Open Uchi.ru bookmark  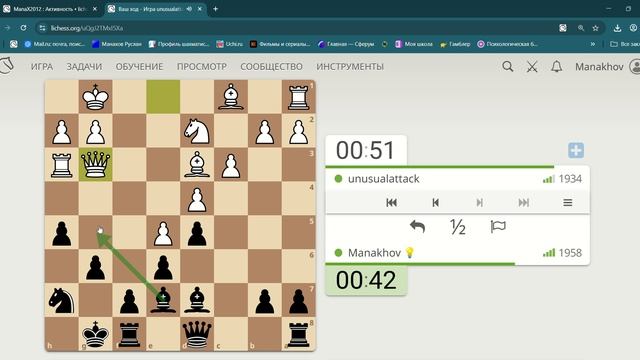[x=230, y=44]
